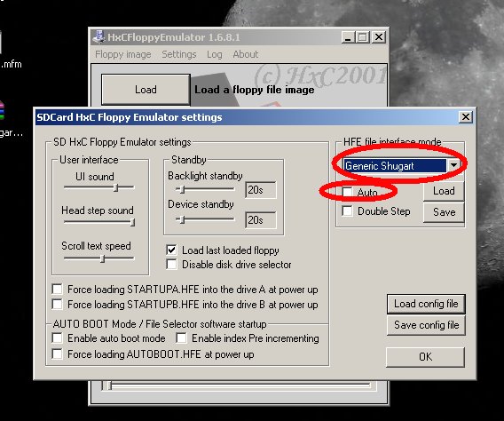The width and height of the screenshot is (504, 421).
Task: Enable the Auto interface mode checkbox
Action: coord(347,192)
